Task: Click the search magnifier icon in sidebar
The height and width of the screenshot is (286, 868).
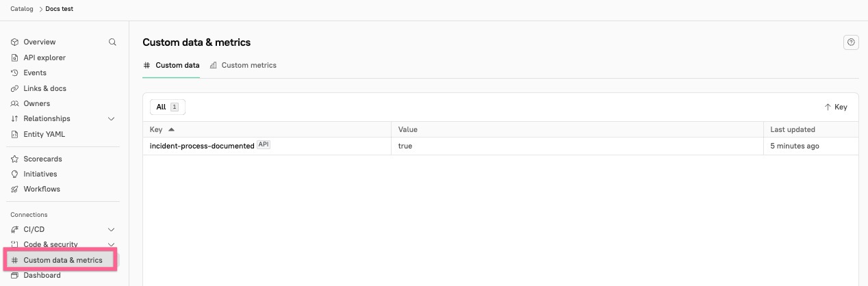Action: click(x=112, y=42)
